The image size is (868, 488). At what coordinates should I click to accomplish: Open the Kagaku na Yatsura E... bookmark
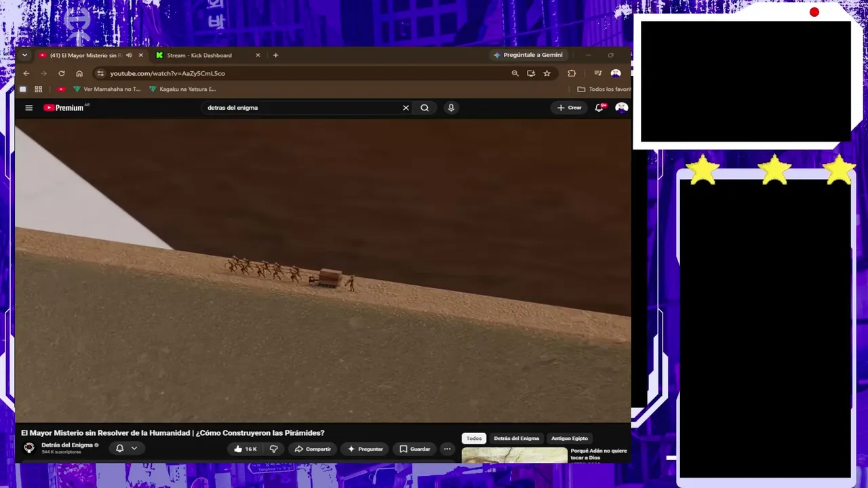(x=182, y=89)
